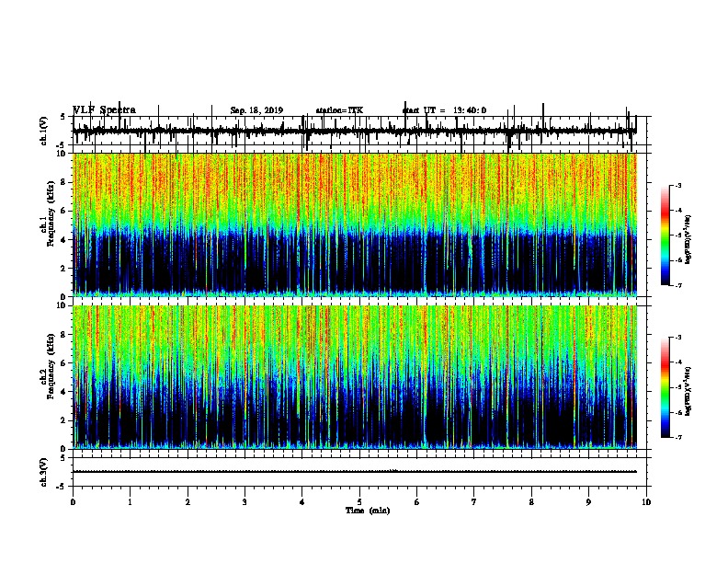Click time axis tick label "10"
728x563 pixels.
pyautogui.click(x=646, y=502)
